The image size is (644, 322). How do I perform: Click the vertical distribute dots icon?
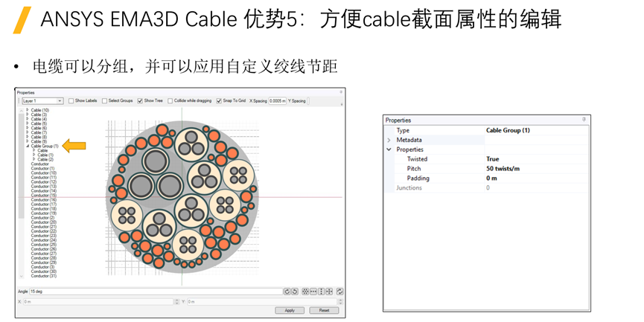coord(321,292)
